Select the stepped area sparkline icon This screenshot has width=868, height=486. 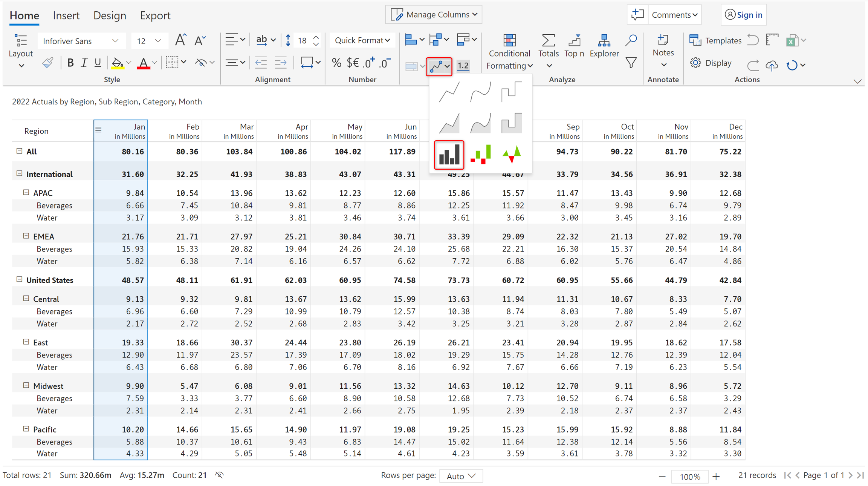click(x=511, y=123)
